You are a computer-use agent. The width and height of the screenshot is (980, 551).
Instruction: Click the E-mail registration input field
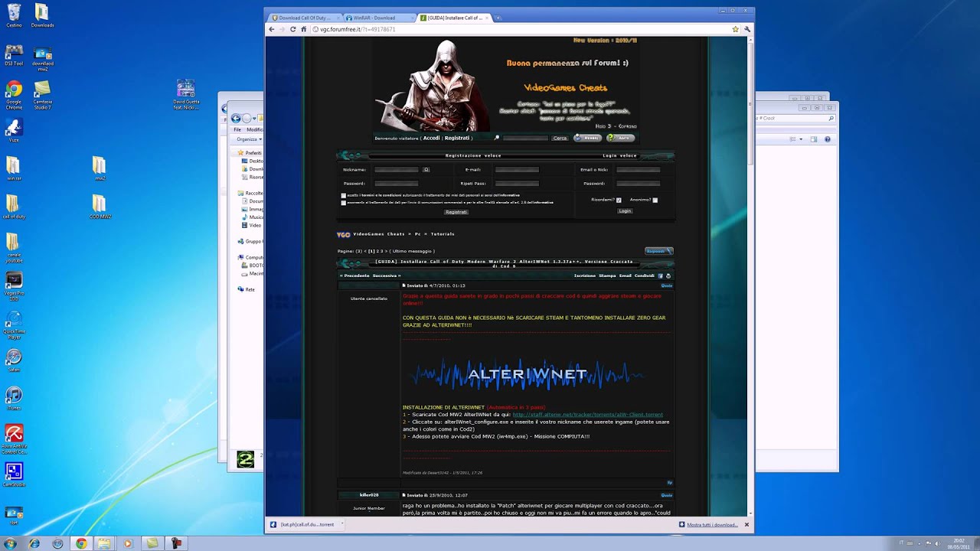[517, 170]
